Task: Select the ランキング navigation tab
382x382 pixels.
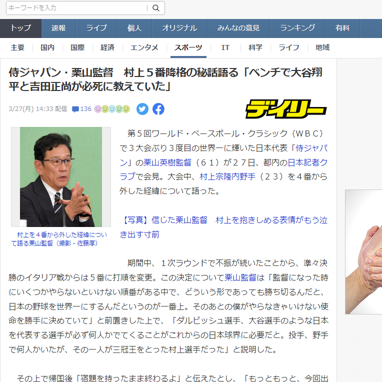Action: coord(298,28)
